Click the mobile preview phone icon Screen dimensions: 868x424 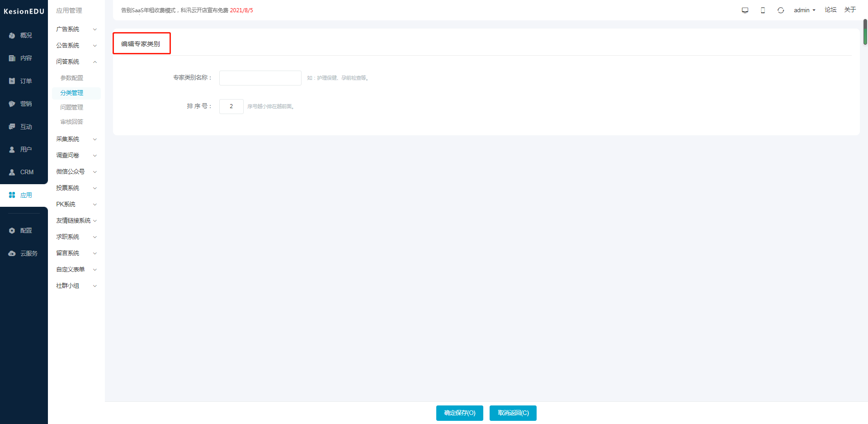(x=763, y=10)
